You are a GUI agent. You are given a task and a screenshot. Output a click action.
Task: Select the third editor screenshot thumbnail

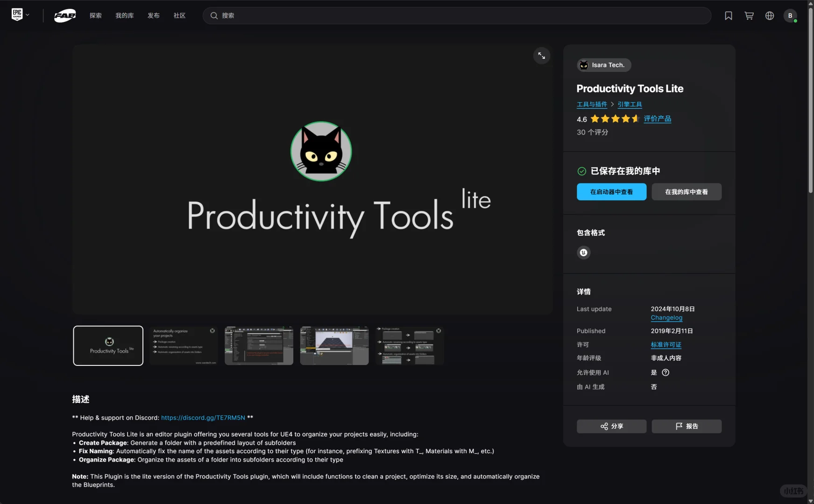click(259, 346)
